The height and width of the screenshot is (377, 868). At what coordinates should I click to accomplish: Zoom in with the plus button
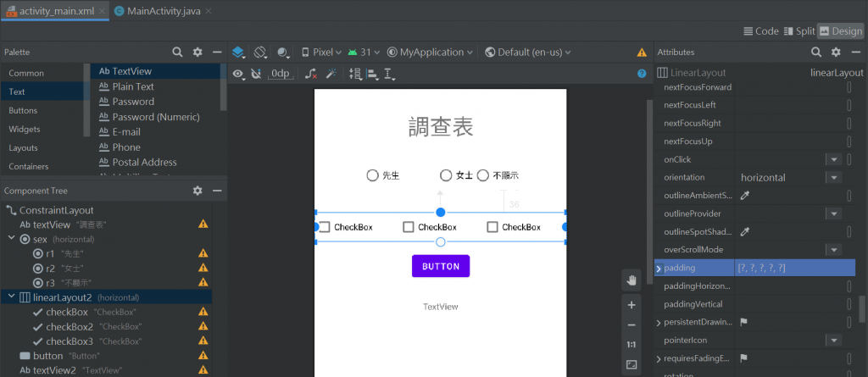[x=632, y=305]
